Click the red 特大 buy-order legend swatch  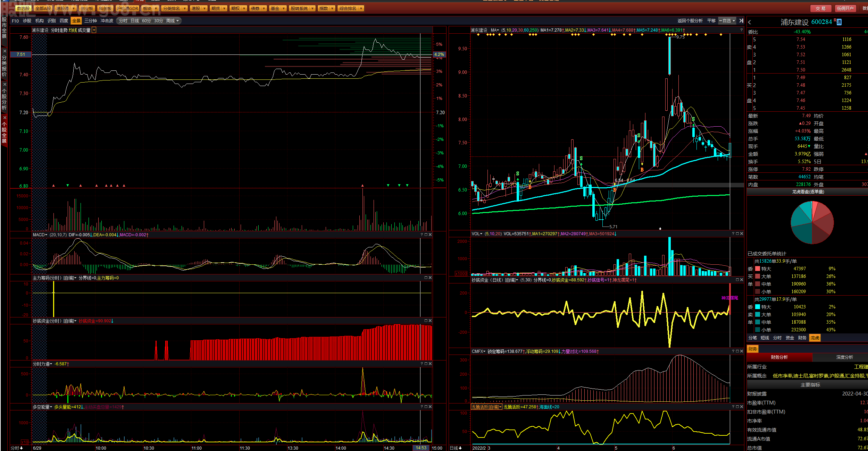(758, 269)
